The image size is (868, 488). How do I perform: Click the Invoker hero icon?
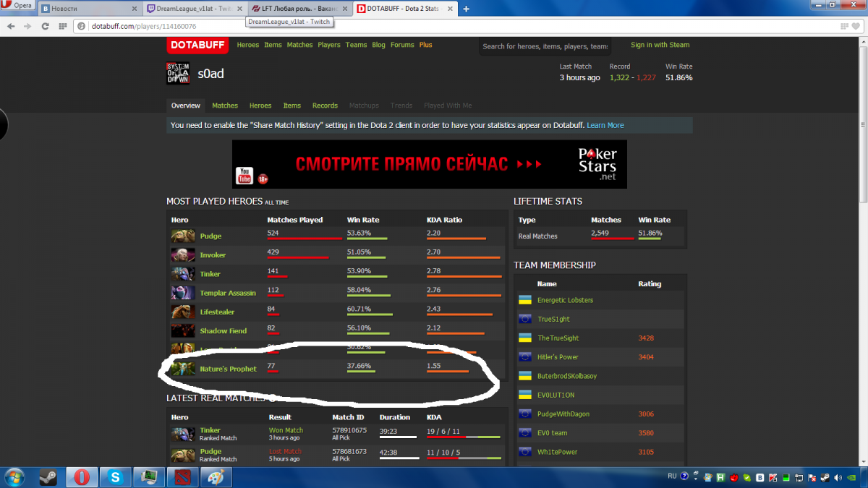tap(183, 254)
